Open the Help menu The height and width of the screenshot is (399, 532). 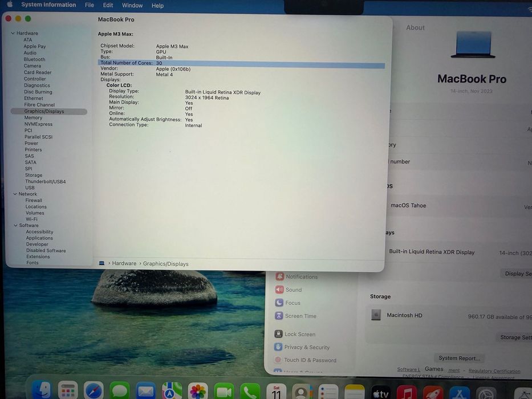click(157, 6)
